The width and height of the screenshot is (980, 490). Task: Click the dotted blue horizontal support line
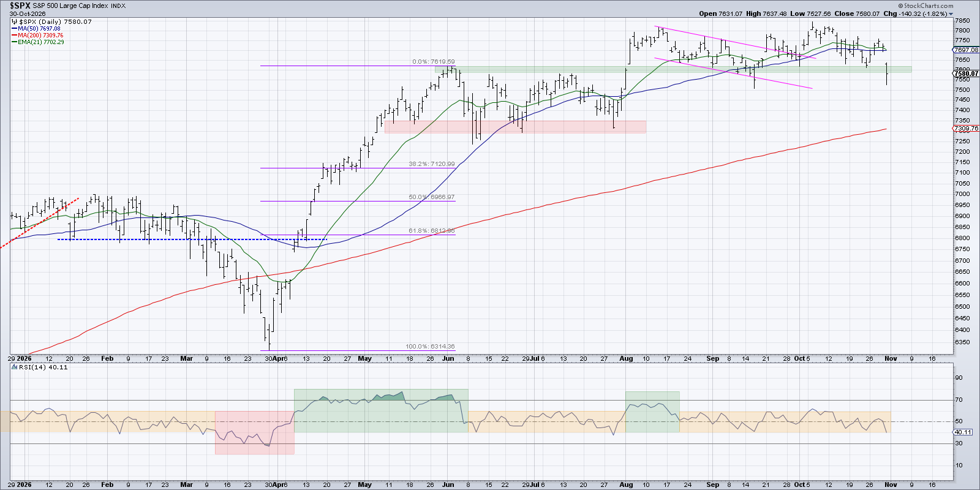pyautogui.click(x=192, y=239)
